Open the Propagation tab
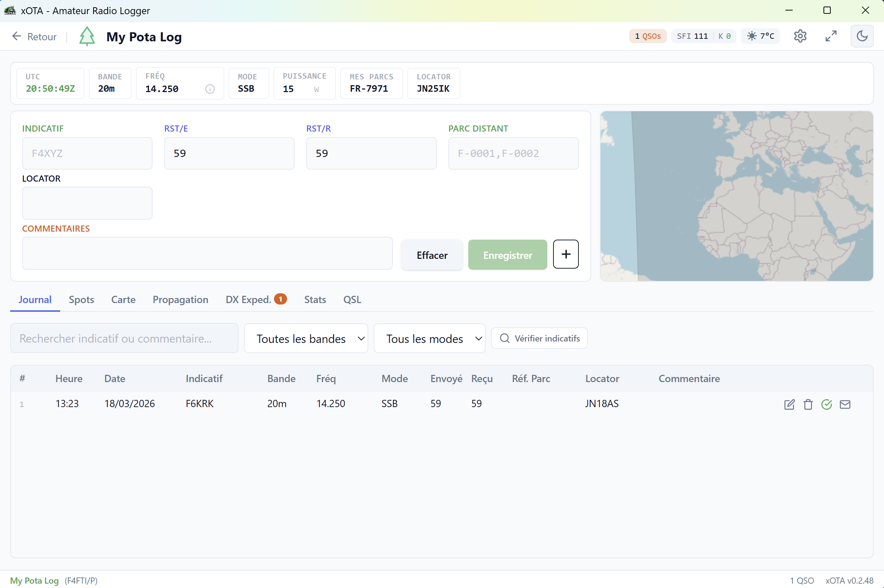 click(180, 300)
